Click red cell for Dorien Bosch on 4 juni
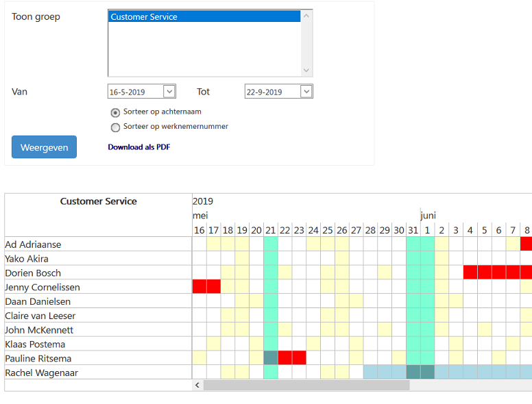The image size is (532, 404). [470, 272]
